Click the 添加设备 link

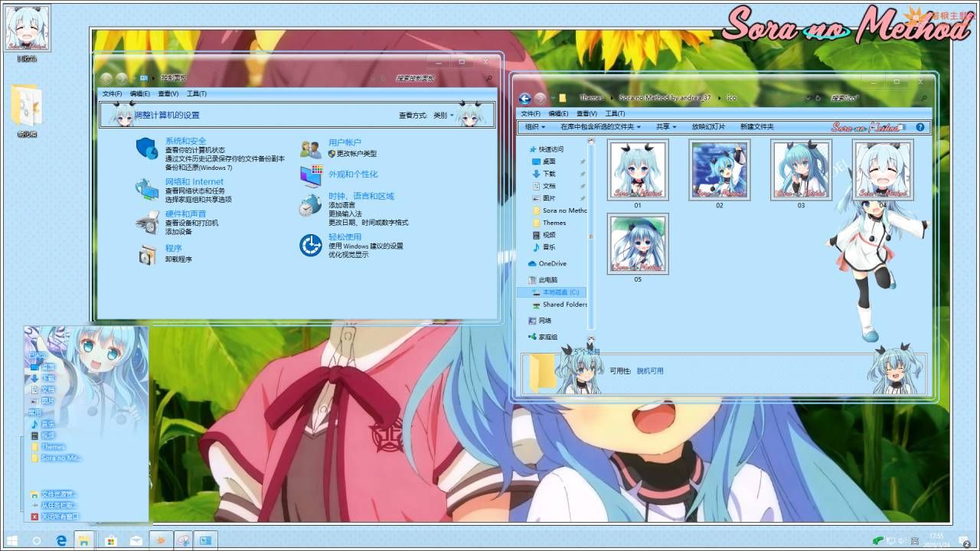click(178, 231)
